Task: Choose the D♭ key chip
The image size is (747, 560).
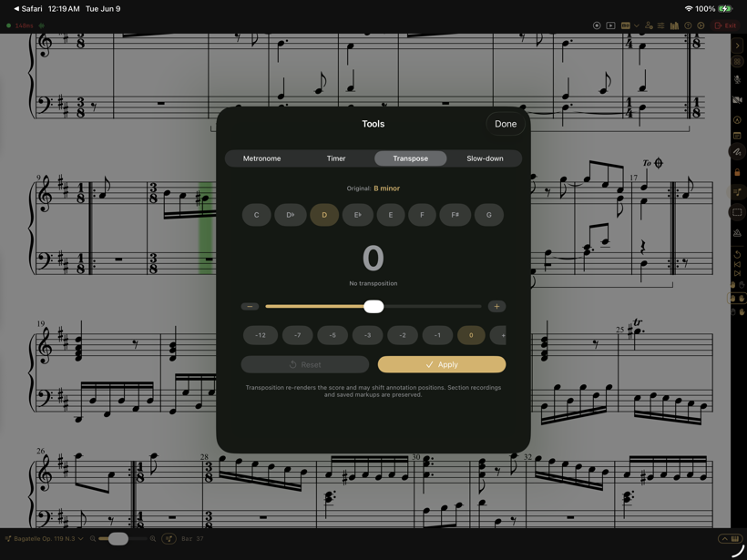Action: pyautogui.click(x=290, y=215)
